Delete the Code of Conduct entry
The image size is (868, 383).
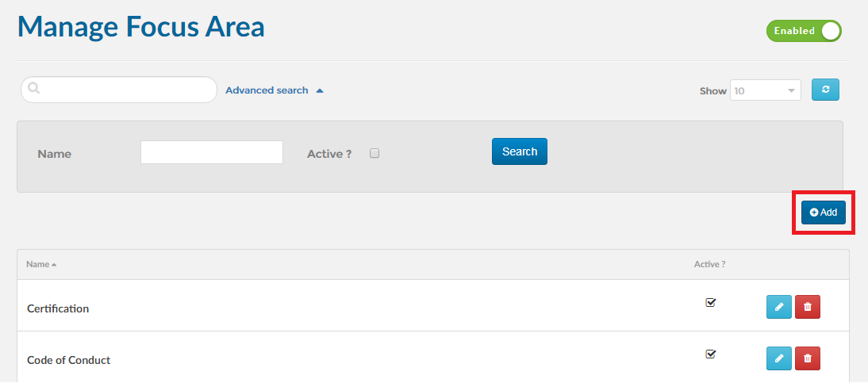point(808,358)
